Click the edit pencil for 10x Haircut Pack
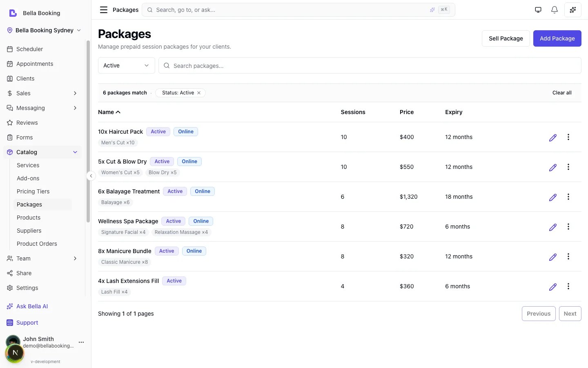This screenshot has width=588, height=368. 552,137
